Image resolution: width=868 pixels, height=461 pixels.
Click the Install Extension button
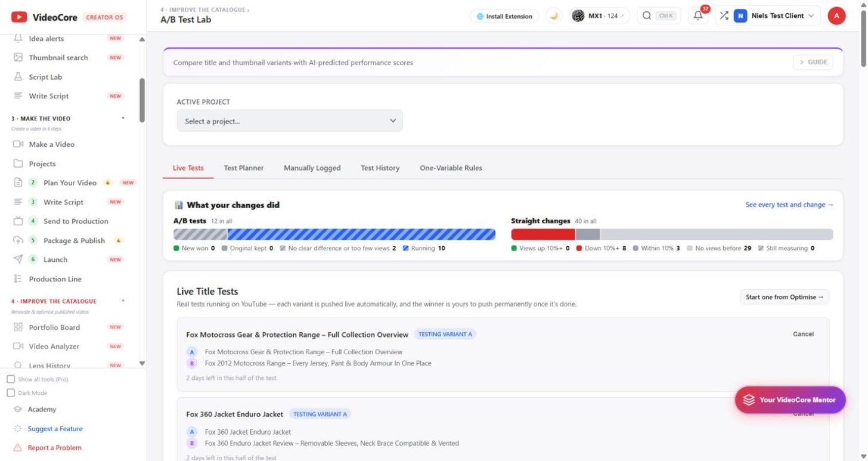pos(504,16)
